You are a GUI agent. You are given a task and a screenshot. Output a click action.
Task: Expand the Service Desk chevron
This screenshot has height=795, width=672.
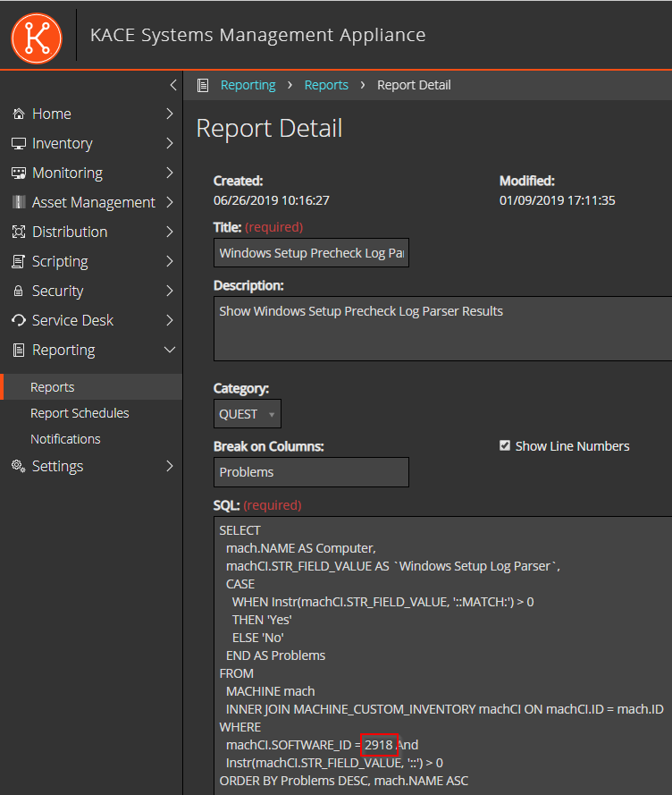click(170, 320)
